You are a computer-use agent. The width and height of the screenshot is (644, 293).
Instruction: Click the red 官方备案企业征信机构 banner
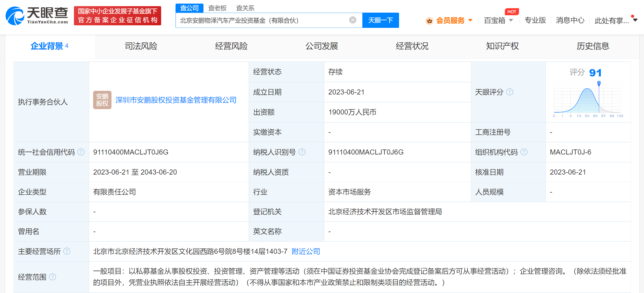point(117,16)
